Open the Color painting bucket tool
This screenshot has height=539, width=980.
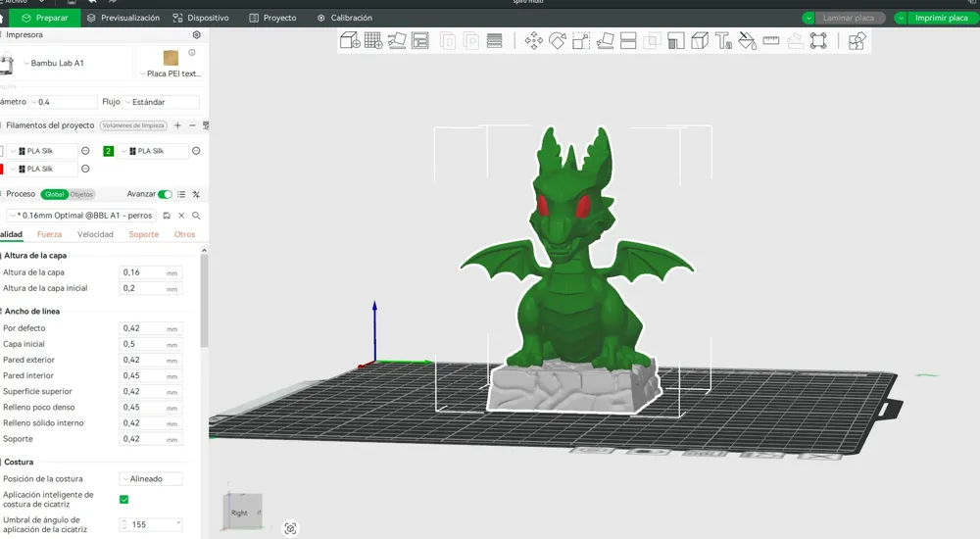[748, 41]
